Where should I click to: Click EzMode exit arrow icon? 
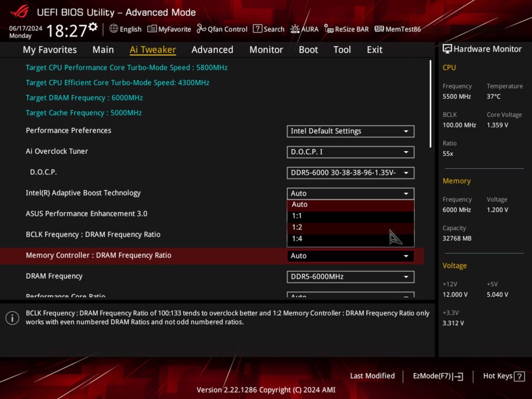point(458,376)
